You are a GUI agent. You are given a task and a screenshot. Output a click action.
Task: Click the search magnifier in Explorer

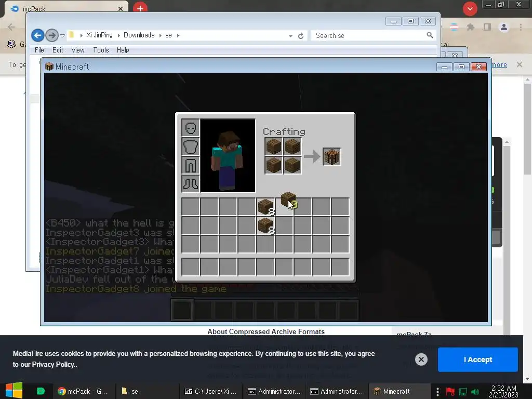430,35
